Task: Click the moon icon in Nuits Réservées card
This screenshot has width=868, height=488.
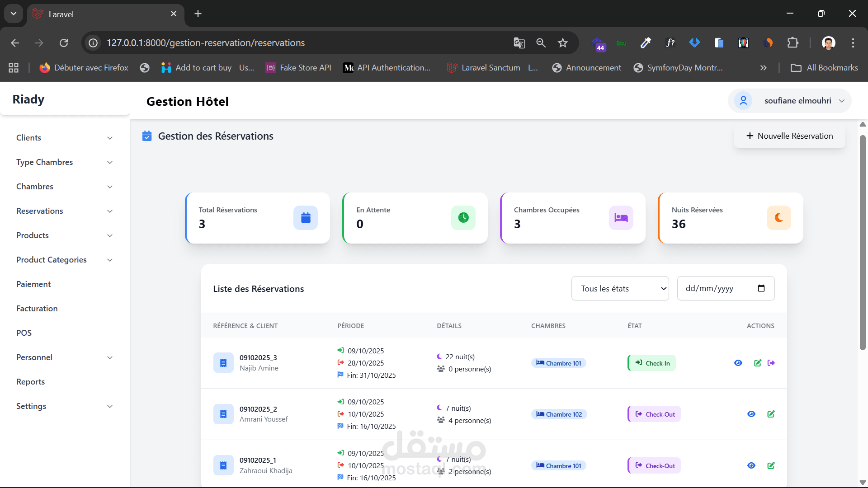Action: [778, 218]
